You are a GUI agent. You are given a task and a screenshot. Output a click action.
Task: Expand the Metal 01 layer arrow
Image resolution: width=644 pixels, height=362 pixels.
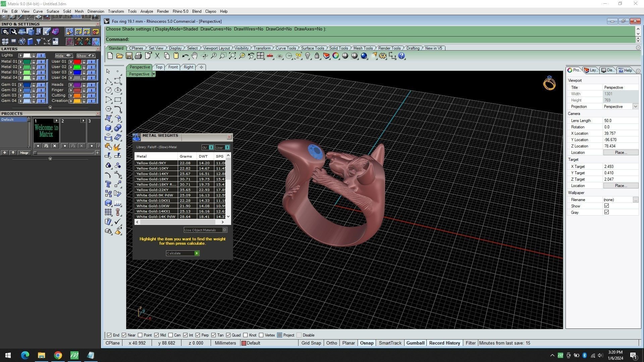coord(20,62)
